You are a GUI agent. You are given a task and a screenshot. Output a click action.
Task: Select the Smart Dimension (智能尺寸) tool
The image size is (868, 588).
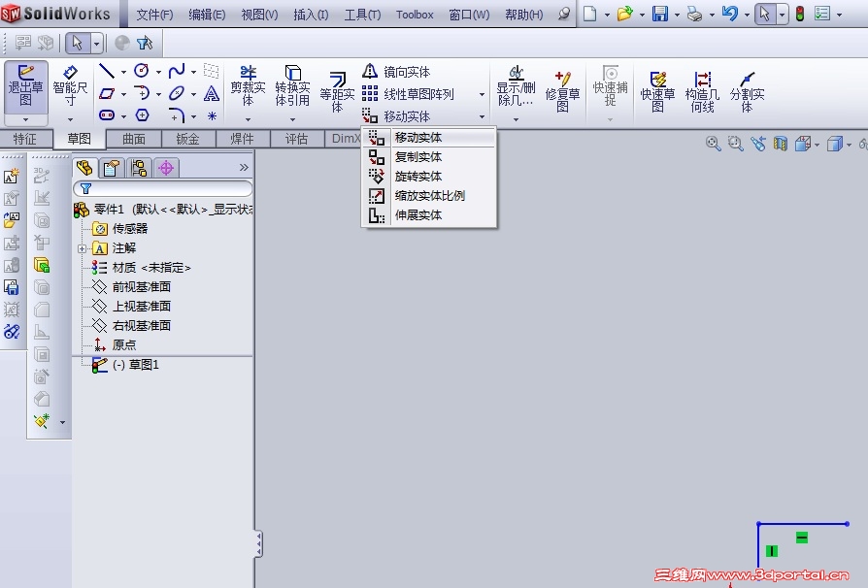(x=70, y=85)
